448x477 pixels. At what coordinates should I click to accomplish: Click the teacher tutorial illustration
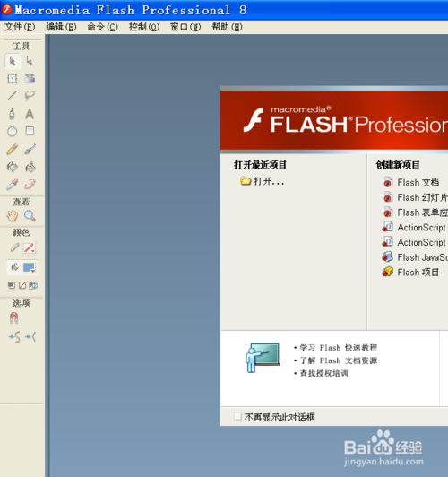263,358
